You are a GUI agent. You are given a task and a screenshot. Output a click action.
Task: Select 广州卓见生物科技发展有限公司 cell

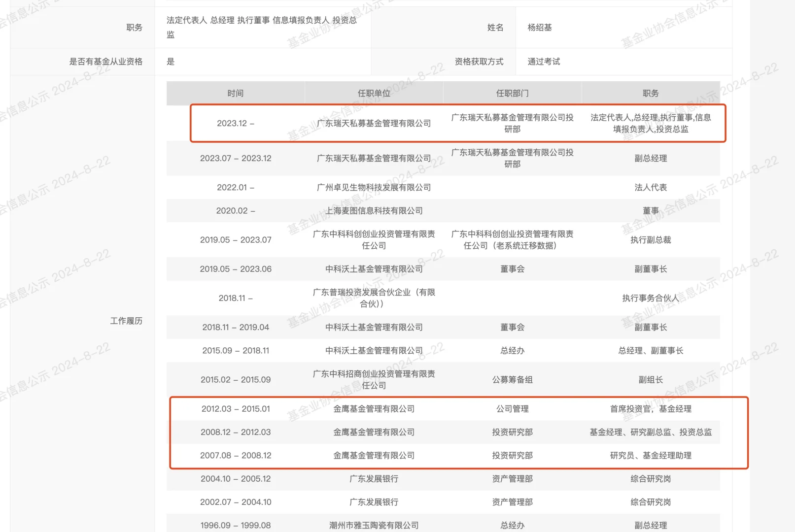coord(374,187)
